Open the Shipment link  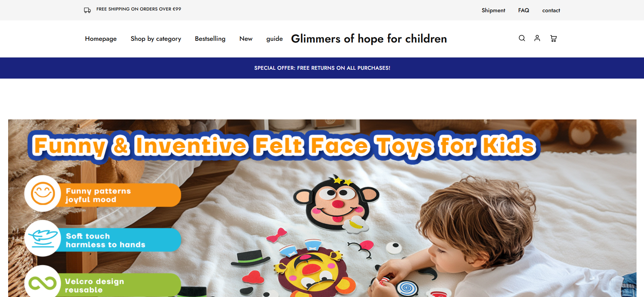[x=493, y=10]
